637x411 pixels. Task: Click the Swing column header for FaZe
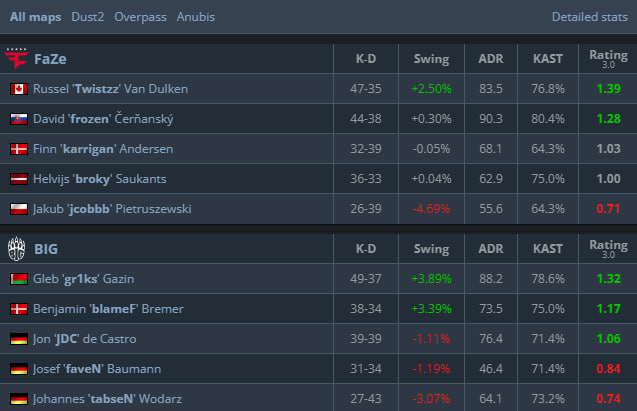[x=431, y=59]
